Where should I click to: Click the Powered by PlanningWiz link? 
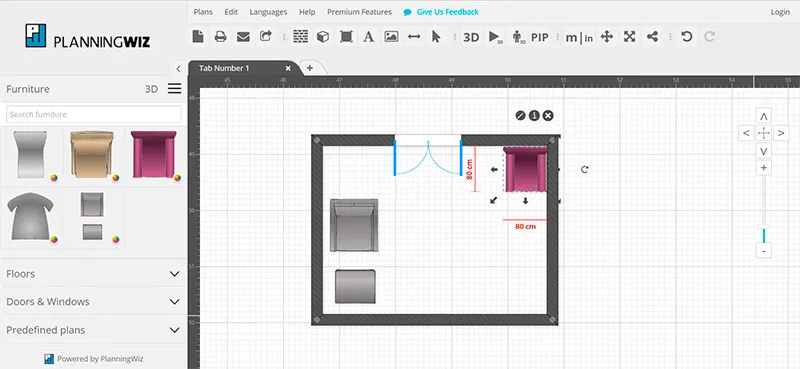93,358
